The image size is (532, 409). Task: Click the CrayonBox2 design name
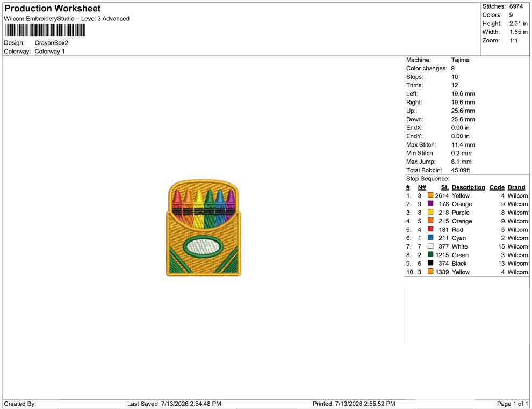(x=51, y=43)
